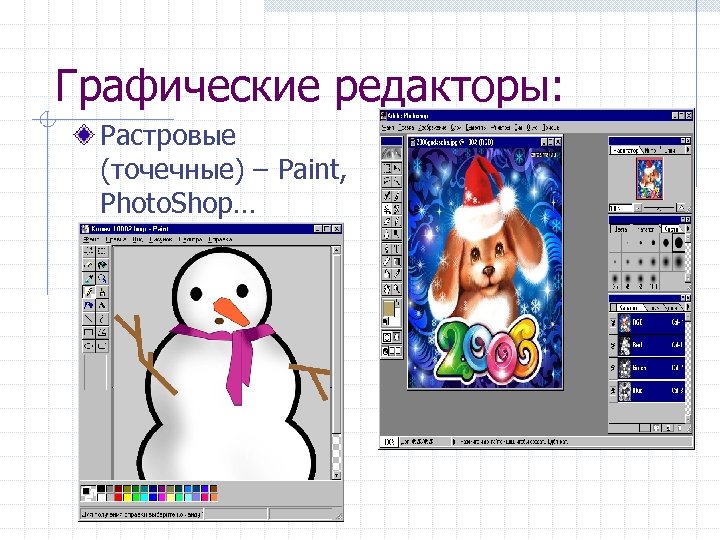The height and width of the screenshot is (540, 720).
Task: Choose Paint's Text tool
Action: tap(102, 305)
